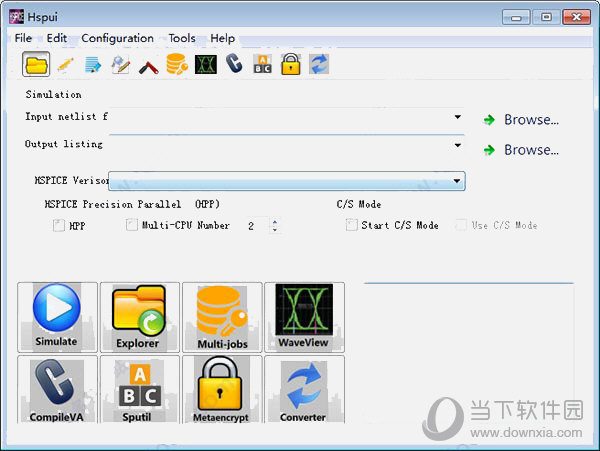Decrease the Multi-CPU number spinner
The height and width of the screenshot is (451, 600).
point(275,229)
